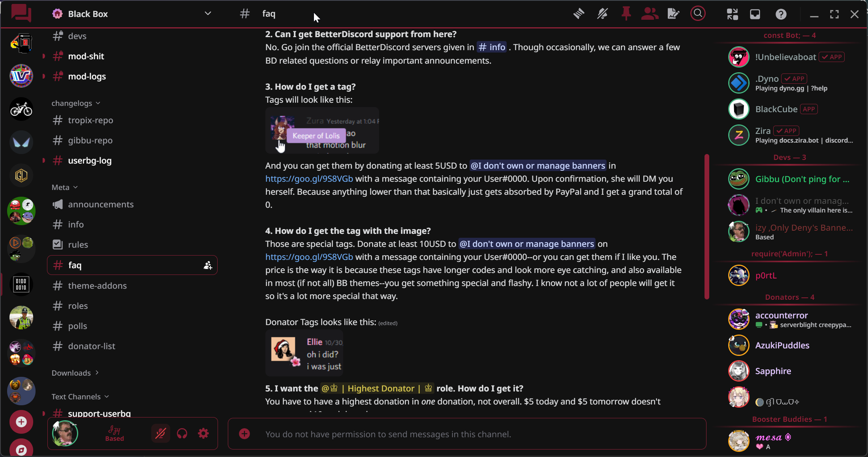Click the #info channel mention
The width and height of the screenshot is (868, 457).
tap(492, 47)
